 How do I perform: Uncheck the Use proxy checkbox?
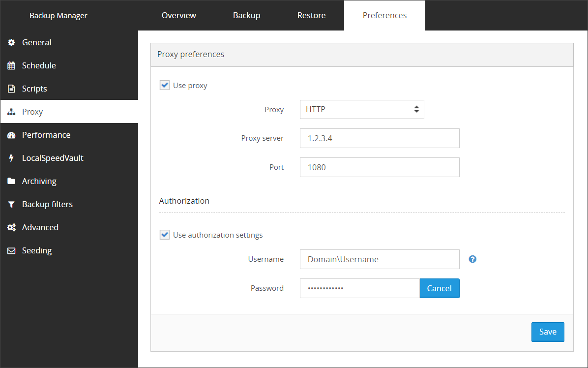pyautogui.click(x=165, y=86)
